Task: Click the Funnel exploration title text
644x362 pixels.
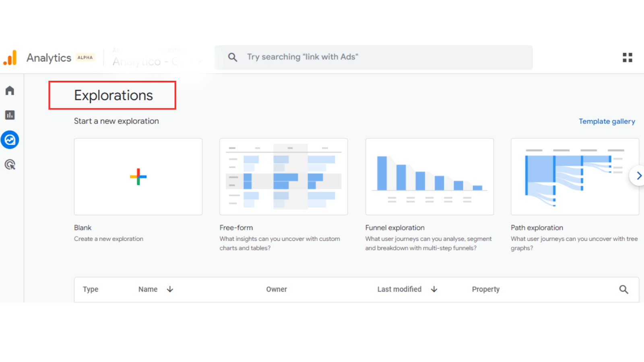Action: point(395,228)
